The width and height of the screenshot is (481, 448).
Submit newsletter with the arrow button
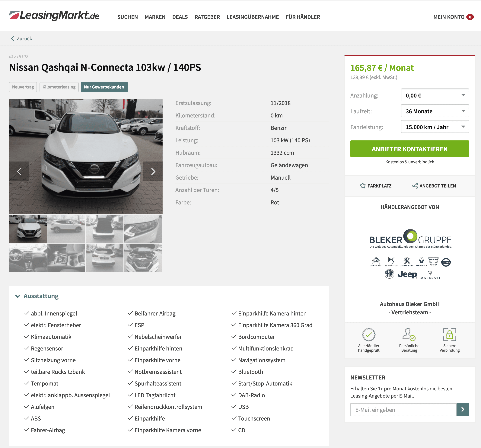click(463, 410)
